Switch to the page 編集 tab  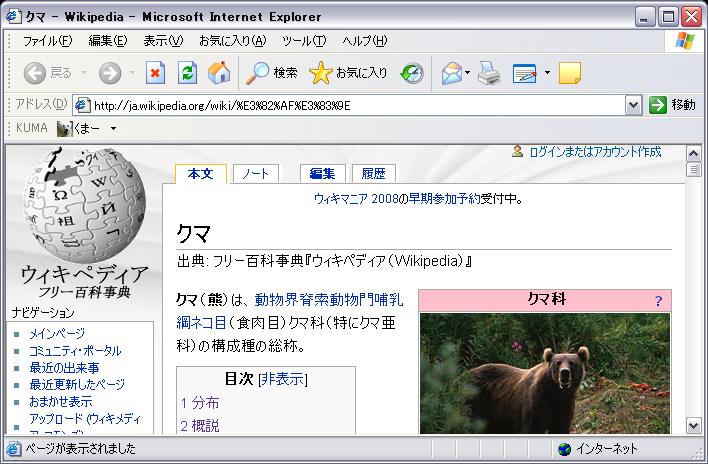tap(322, 174)
